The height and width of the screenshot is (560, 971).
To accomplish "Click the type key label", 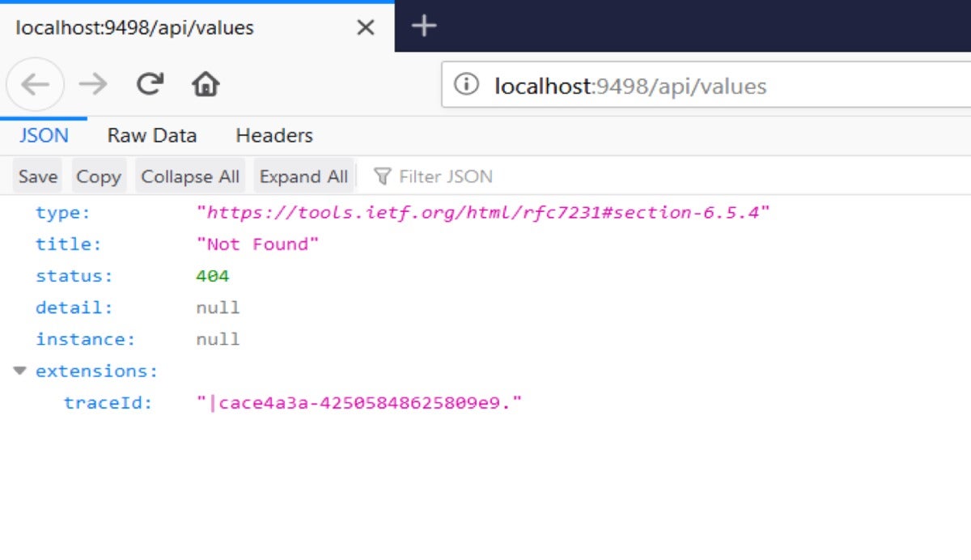I will click(x=63, y=213).
